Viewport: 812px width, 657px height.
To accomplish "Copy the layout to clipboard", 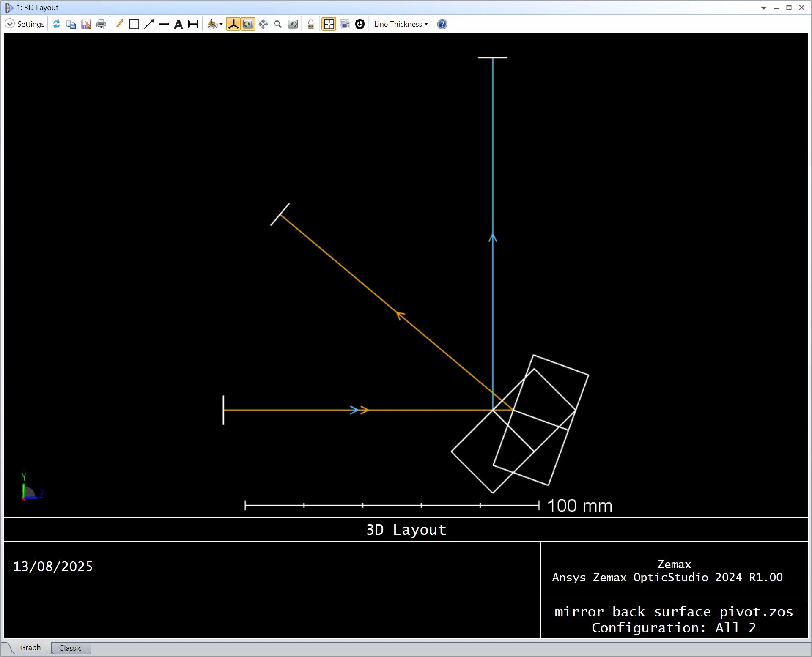I will click(x=71, y=24).
